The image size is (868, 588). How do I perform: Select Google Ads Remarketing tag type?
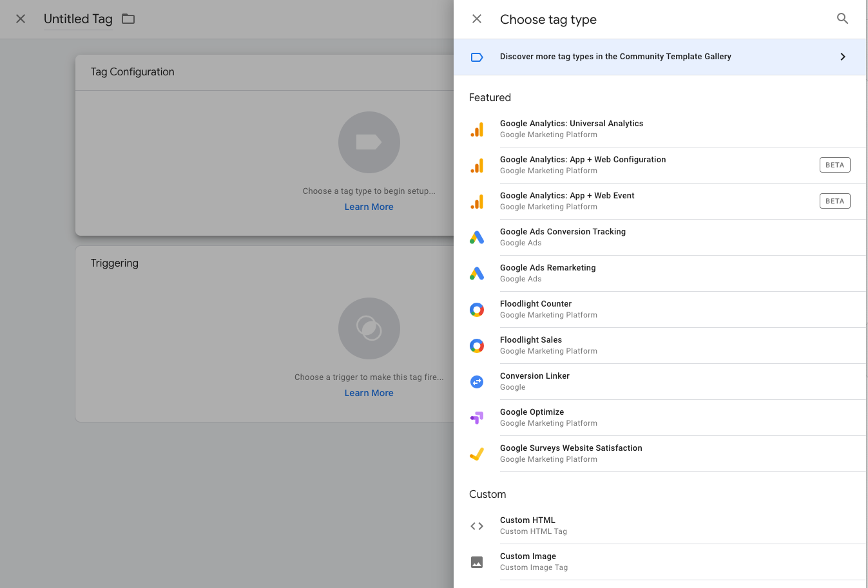point(660,274)
